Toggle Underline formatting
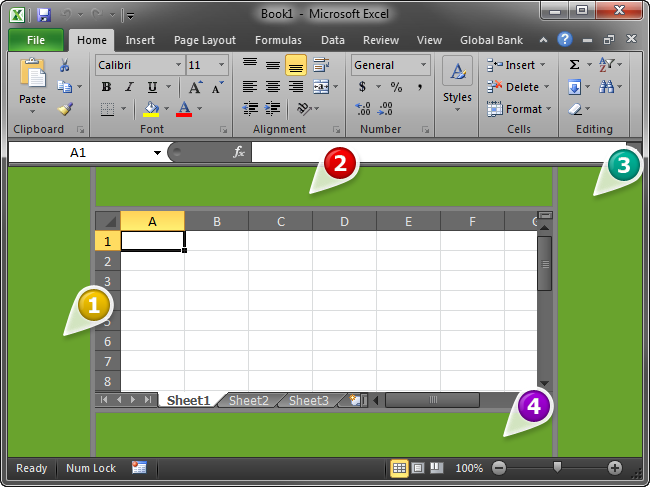The image size is (650, 487). 152,87
